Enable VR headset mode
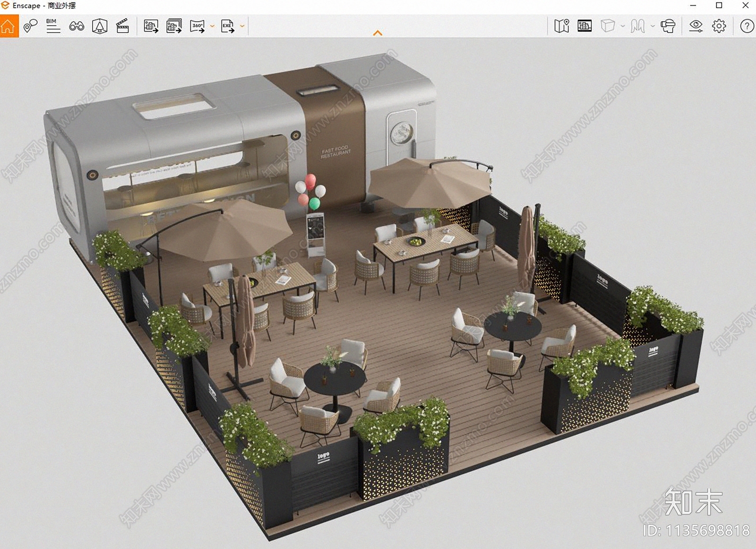 coord(668,26)
